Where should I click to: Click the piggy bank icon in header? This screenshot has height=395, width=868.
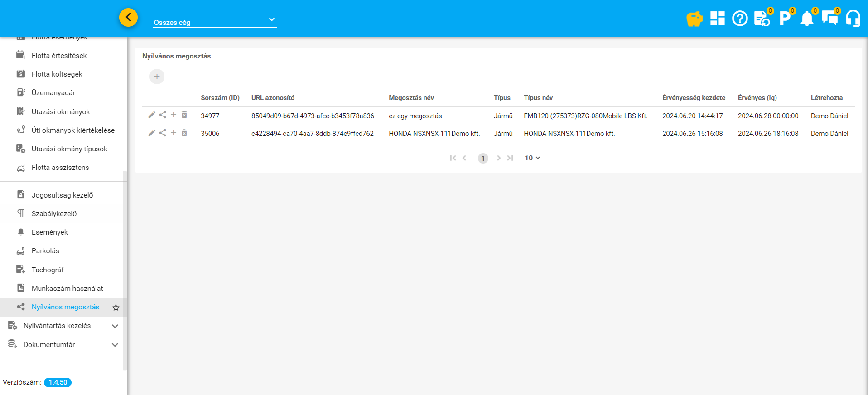coord(694,19)
